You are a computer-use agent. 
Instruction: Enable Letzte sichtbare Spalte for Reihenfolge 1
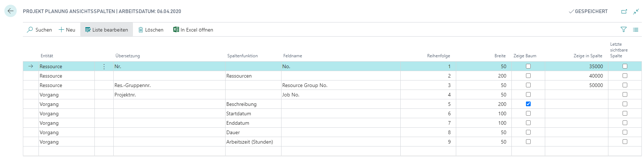[625, 66]
